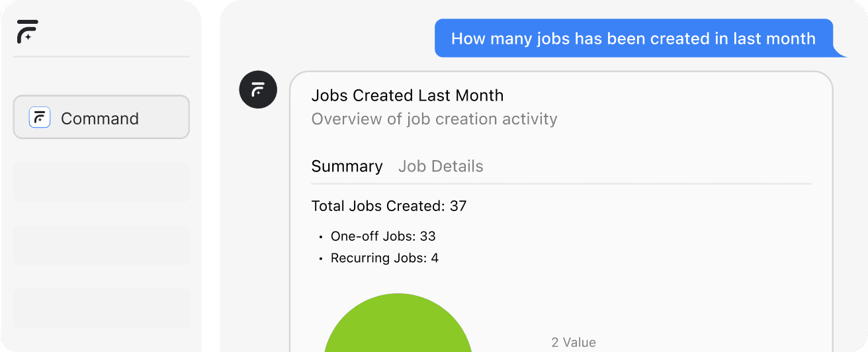Select the second empty sidebar placeholder

coord(101,245)
